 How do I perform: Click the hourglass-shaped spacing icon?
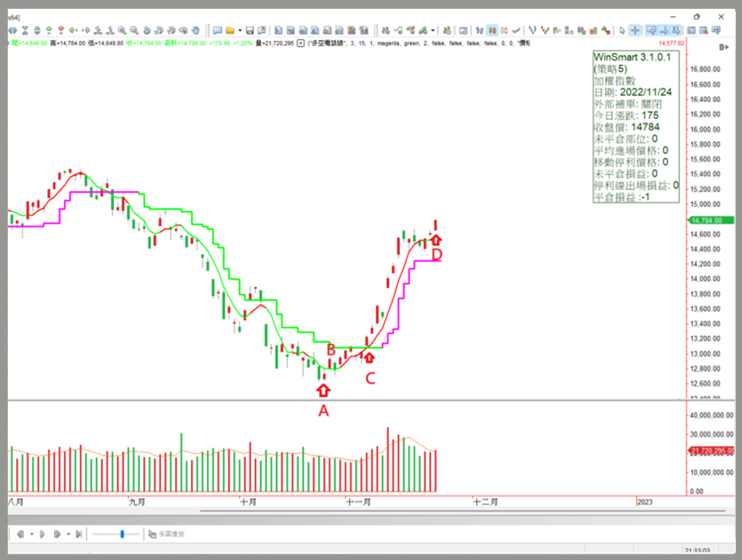coord(24,31)
